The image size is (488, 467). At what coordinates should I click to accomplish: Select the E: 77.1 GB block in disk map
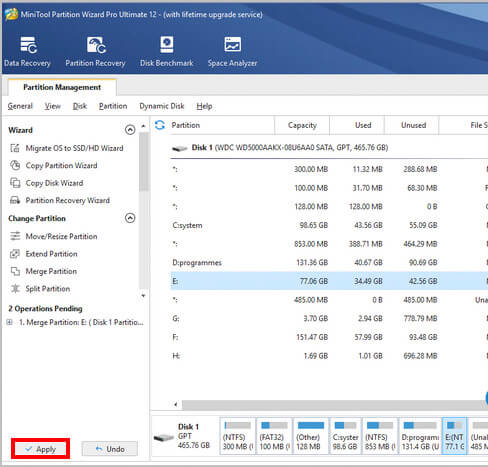tap(454, 436)
